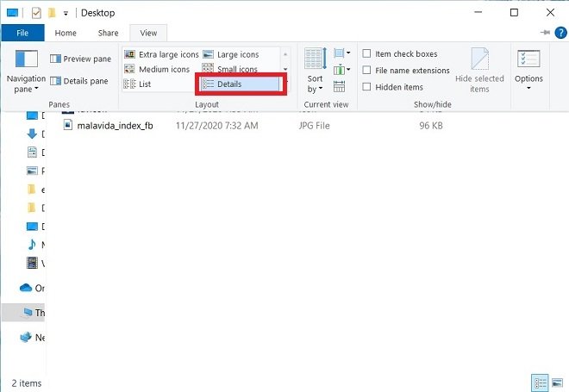
Task: Click the JPG File type cell
Action: pos(314,126)
